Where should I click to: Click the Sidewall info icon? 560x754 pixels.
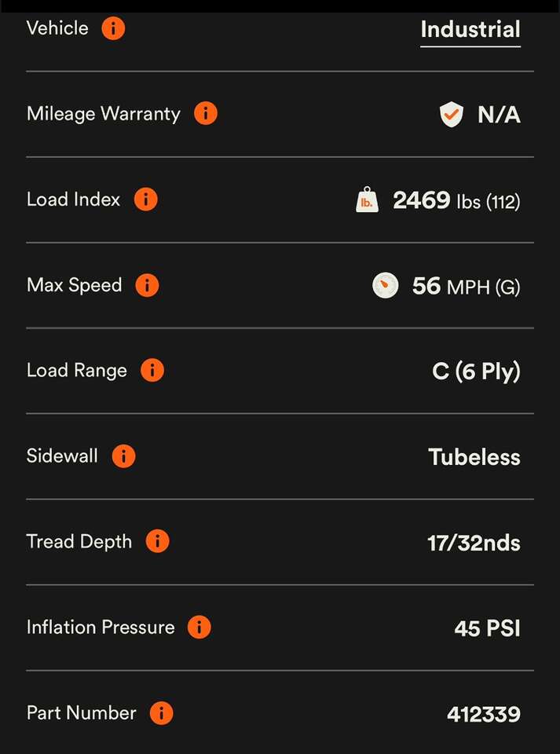(123, 456)
